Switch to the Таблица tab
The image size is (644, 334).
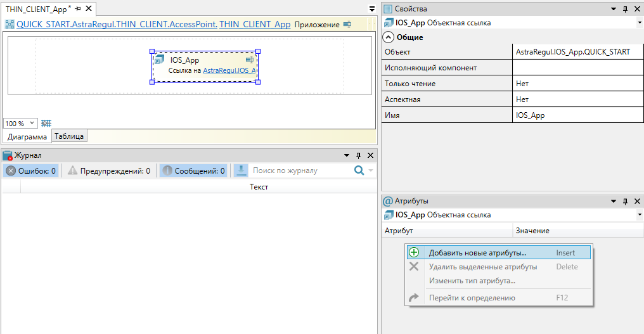pos(69,136)
